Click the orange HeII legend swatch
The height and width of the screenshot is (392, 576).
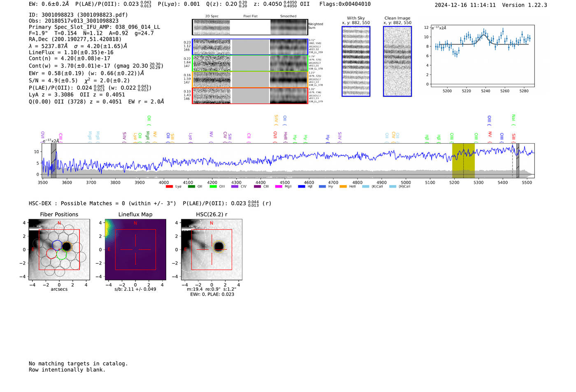(343, 187)
